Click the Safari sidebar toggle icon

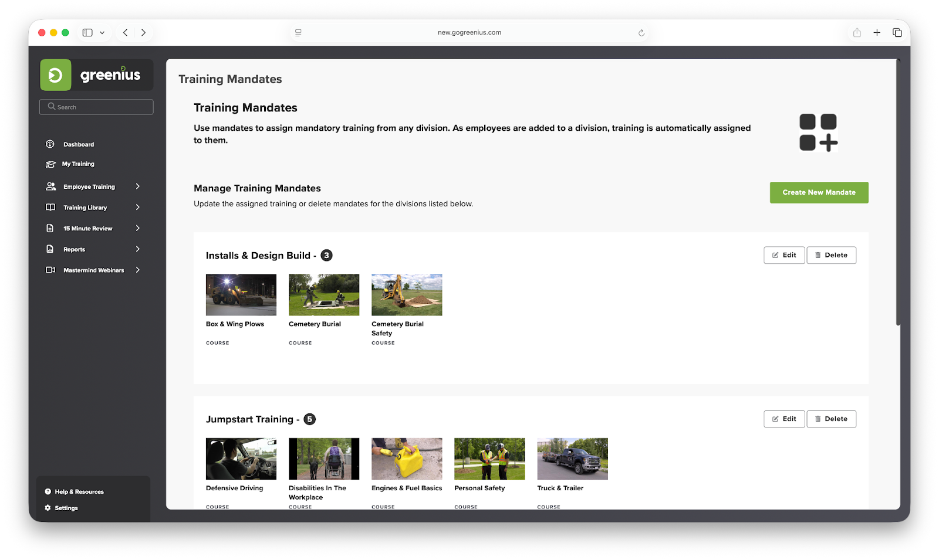coord(87,33)
